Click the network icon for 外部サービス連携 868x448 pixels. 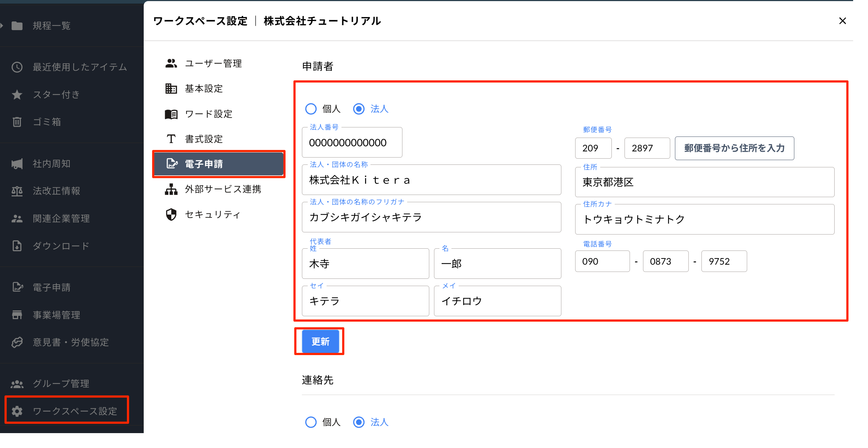pyautogui.click(x=171, y=189)
